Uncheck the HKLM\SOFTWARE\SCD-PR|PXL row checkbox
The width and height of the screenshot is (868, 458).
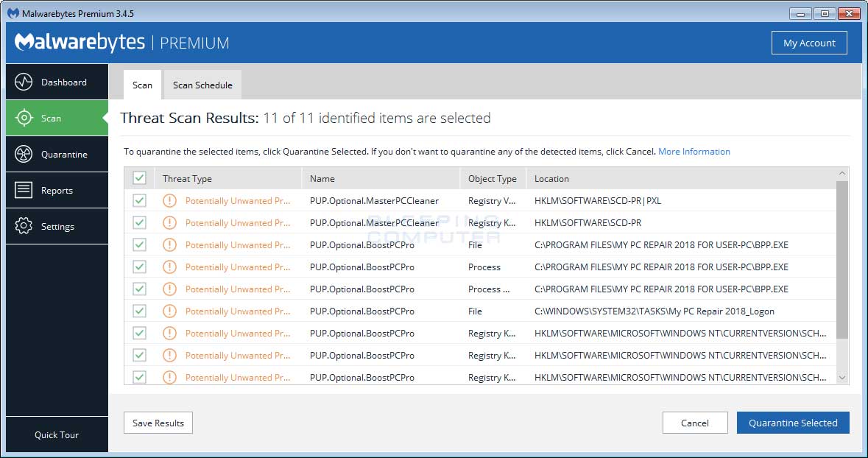[139, 200]
